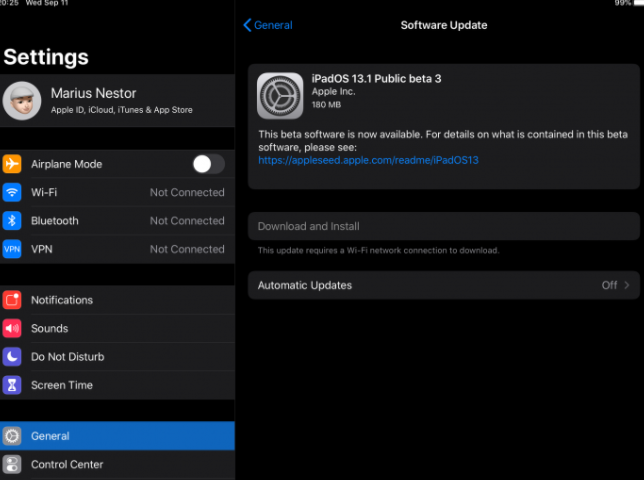The width and height of the screenshot is (644, 480).
Task: Tap the 'Apple Inc.' developer label
Action: point(334,92)
